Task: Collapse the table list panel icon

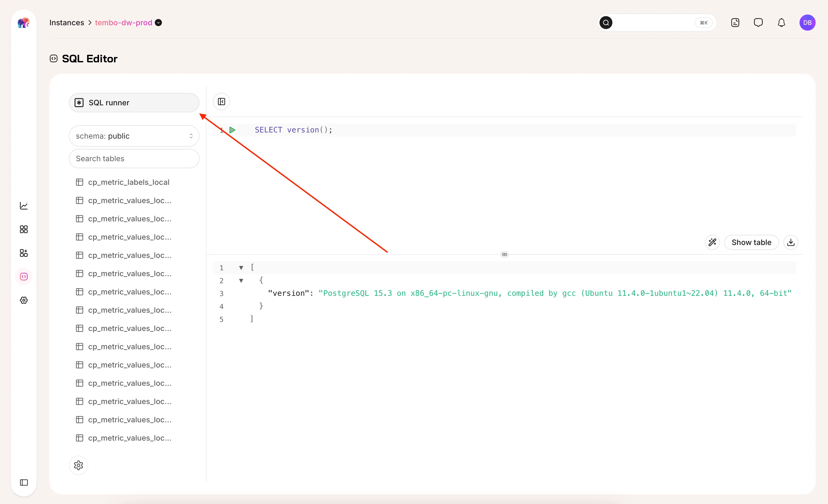Action: 222,101
